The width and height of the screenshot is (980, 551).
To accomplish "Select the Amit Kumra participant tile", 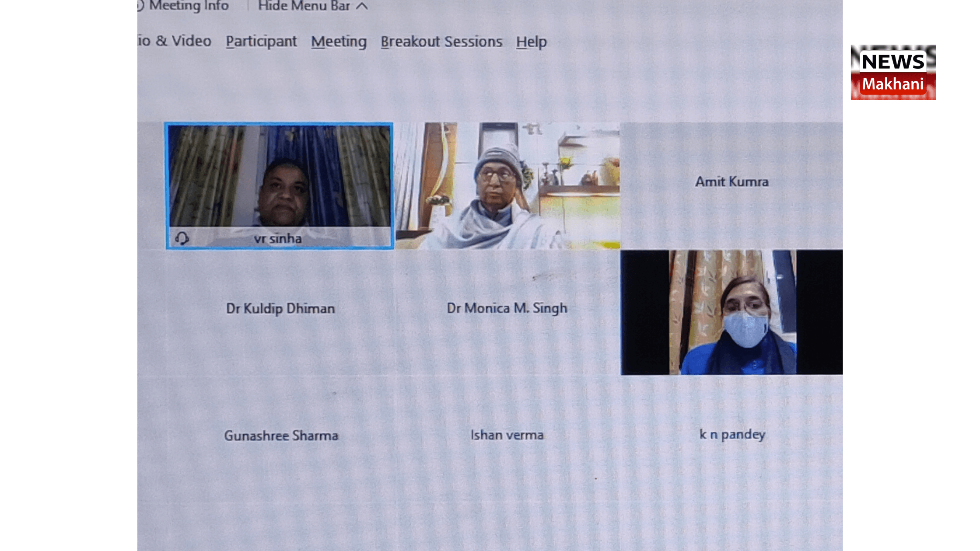I will pyautogui.click(x=731, y=182).
